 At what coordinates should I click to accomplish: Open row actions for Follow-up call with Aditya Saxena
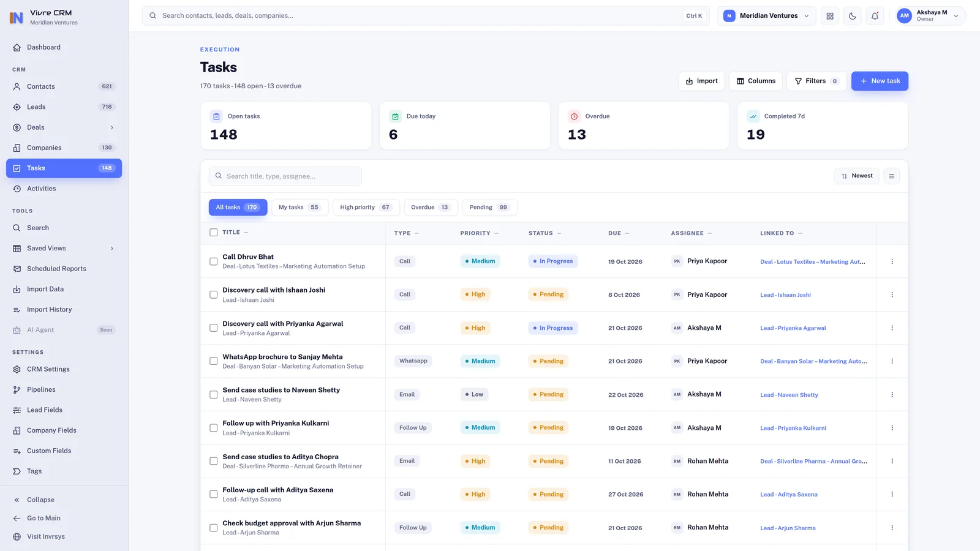pos(892,494)
